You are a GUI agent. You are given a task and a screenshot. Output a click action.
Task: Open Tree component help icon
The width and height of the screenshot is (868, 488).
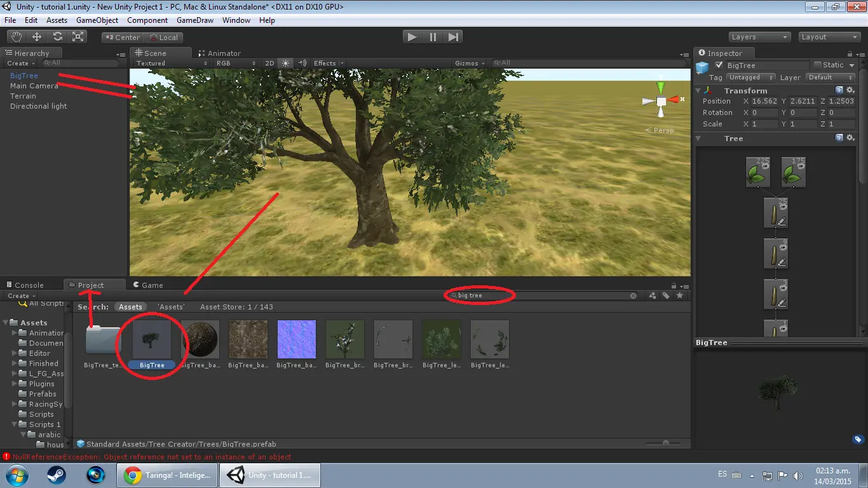tap(839, 137)
